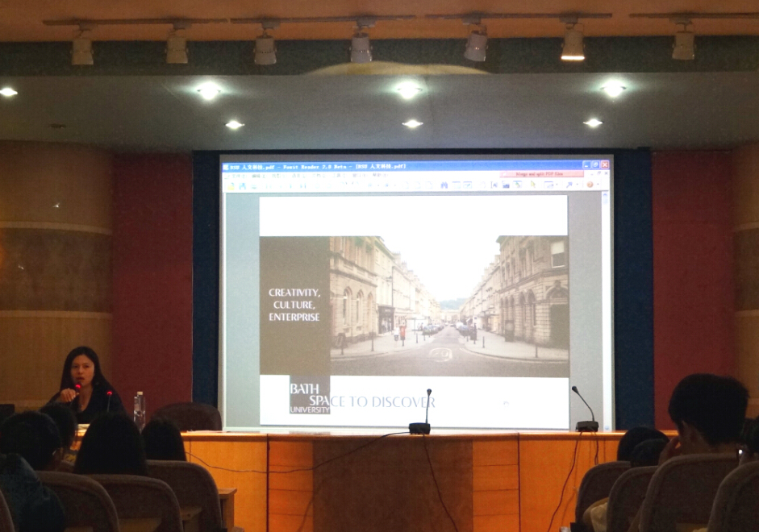This screenshot has height=532, width=759.
Task: Click the vertical scrollbar up arrow
Action: pyautogui.click(x=605, y=197)
